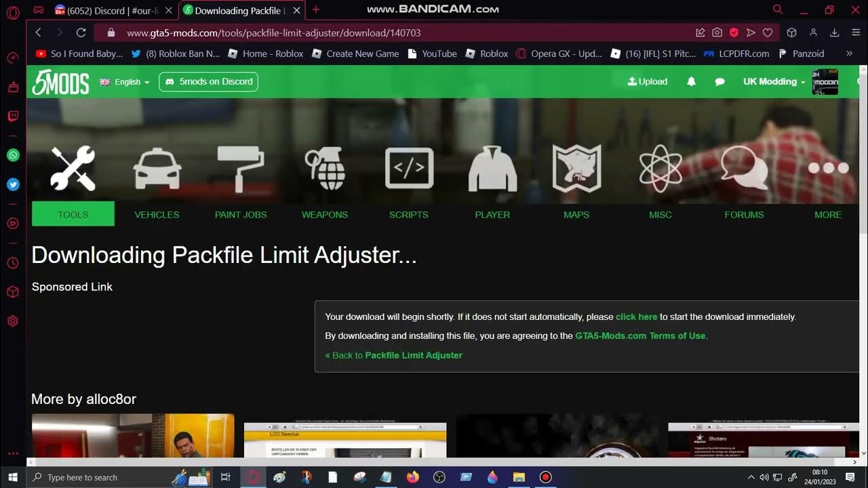The image size is (868, 488).
Task: Open first mod thumbnail under More by alloc8or
Action: tap(133, 435)
